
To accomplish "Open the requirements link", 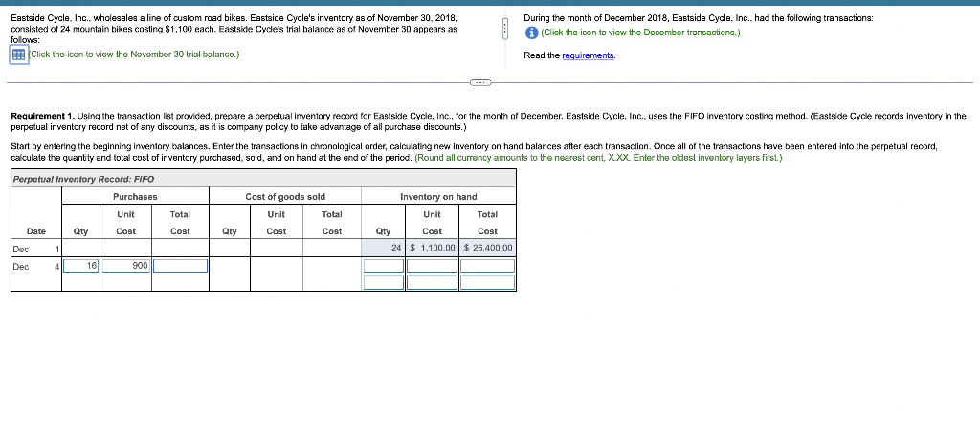I will tap(589, 55).
